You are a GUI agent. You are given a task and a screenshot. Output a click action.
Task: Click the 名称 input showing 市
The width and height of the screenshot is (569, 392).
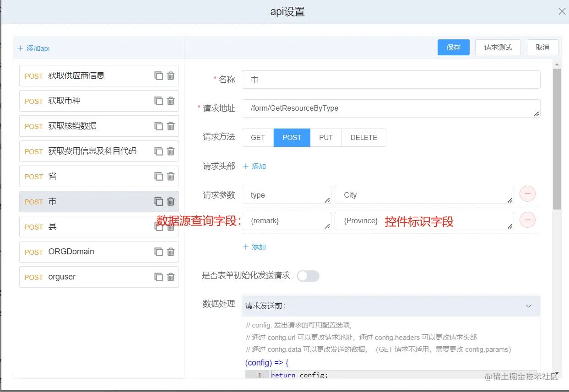(391, 79)
